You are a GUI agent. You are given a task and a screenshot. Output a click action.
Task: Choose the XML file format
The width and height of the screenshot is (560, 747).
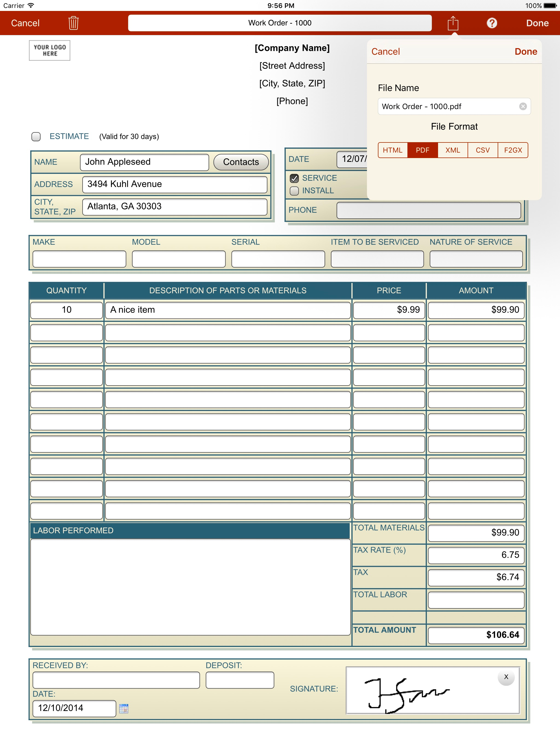453,150
